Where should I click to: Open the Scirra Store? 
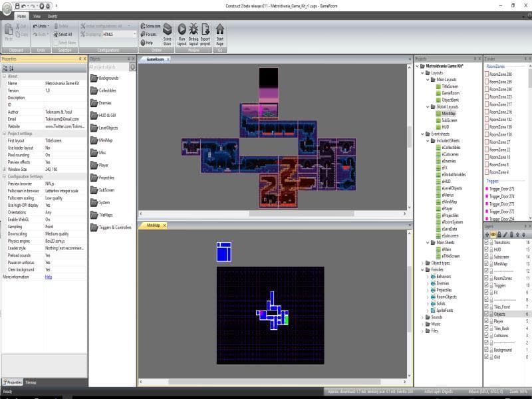click(x=168, y=32)
